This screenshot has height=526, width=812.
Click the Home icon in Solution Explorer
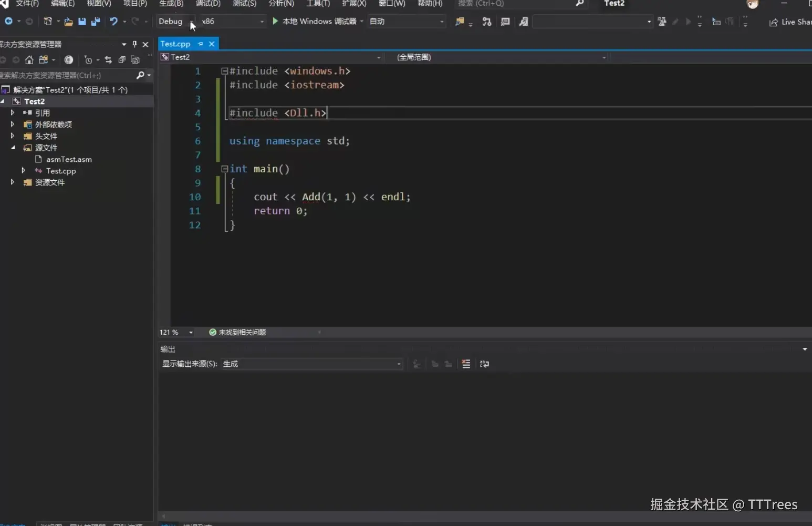(x=29, y=60)
